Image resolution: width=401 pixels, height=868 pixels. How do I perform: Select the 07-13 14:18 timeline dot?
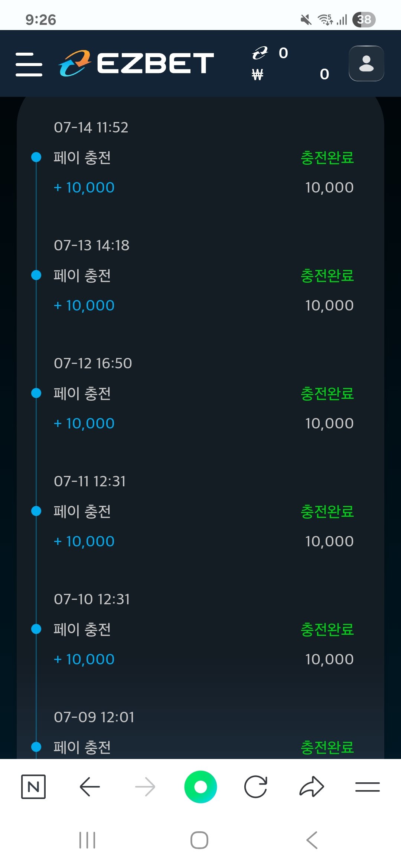(x=36, y=275)
